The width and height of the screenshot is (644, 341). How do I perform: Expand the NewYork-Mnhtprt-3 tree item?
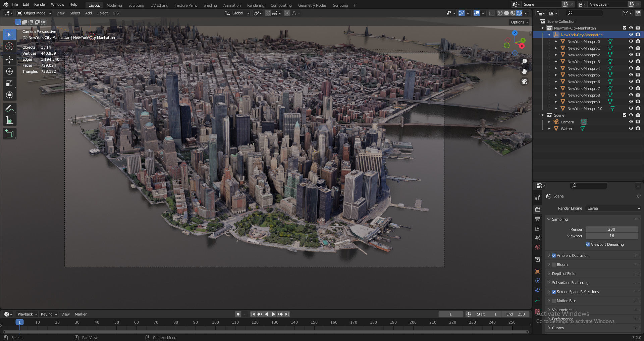click(x=556, y=62)
